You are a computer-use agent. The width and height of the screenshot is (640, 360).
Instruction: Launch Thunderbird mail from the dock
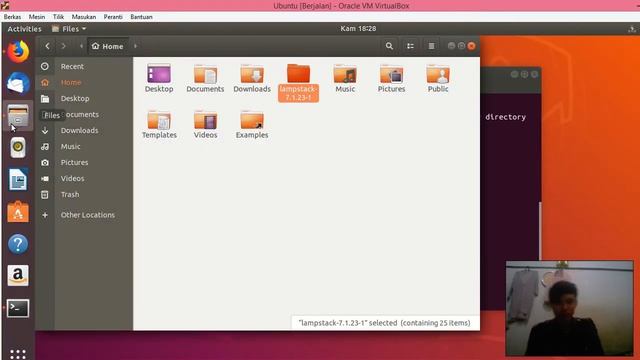pos(18,83)
